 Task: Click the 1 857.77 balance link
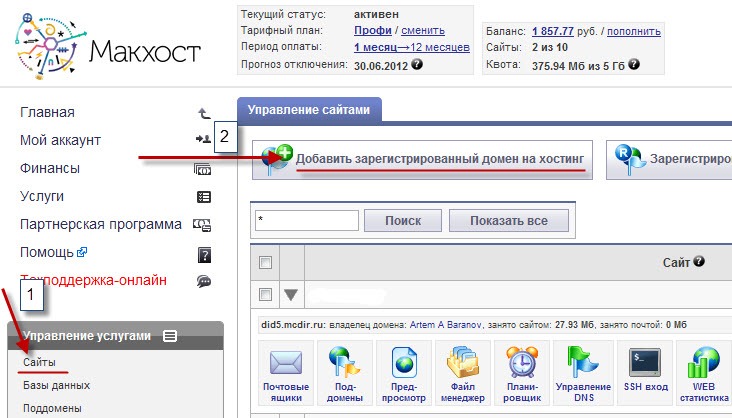coord(553,31)
